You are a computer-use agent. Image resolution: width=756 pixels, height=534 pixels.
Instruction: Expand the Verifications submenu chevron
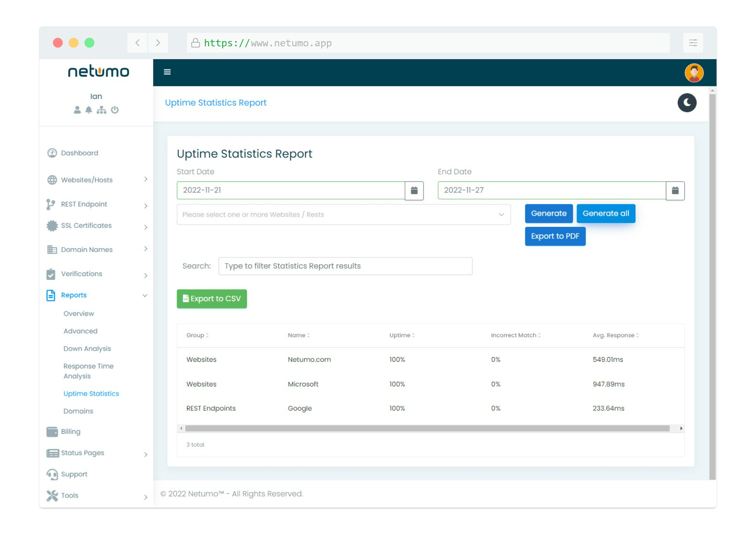(146, 276)
